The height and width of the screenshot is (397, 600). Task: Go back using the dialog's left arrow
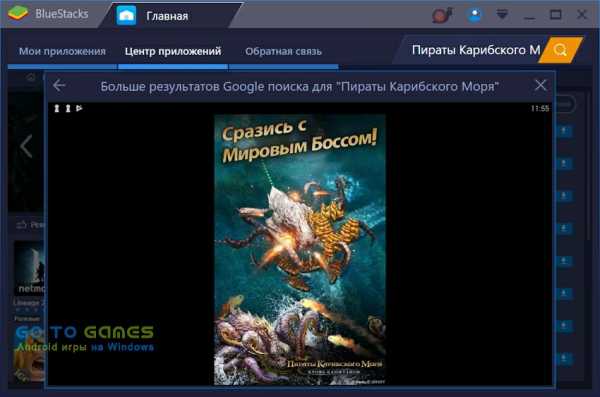point(59,85)
